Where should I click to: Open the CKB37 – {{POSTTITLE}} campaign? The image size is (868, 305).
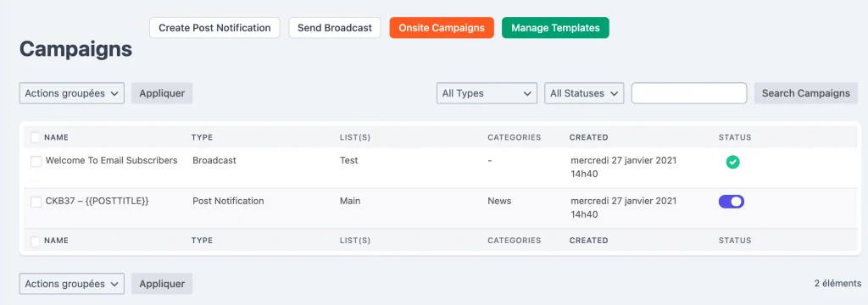point(97,201)
